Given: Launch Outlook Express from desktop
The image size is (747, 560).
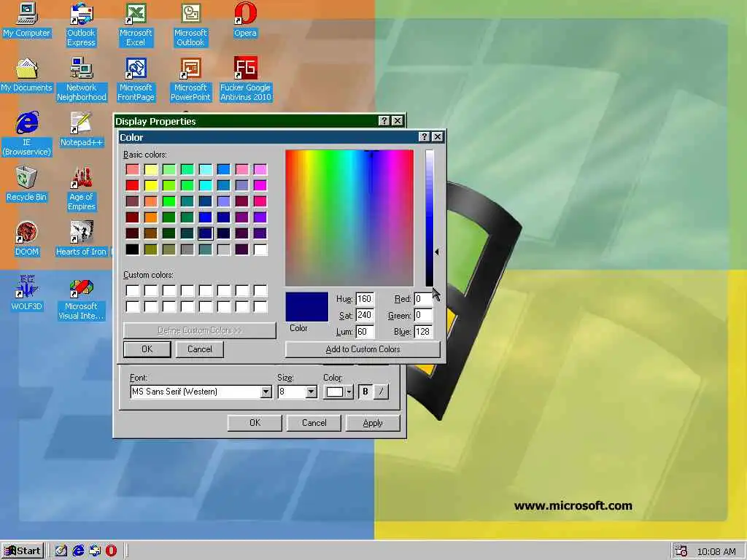Looking at the screenshot, I should (81, 24).
